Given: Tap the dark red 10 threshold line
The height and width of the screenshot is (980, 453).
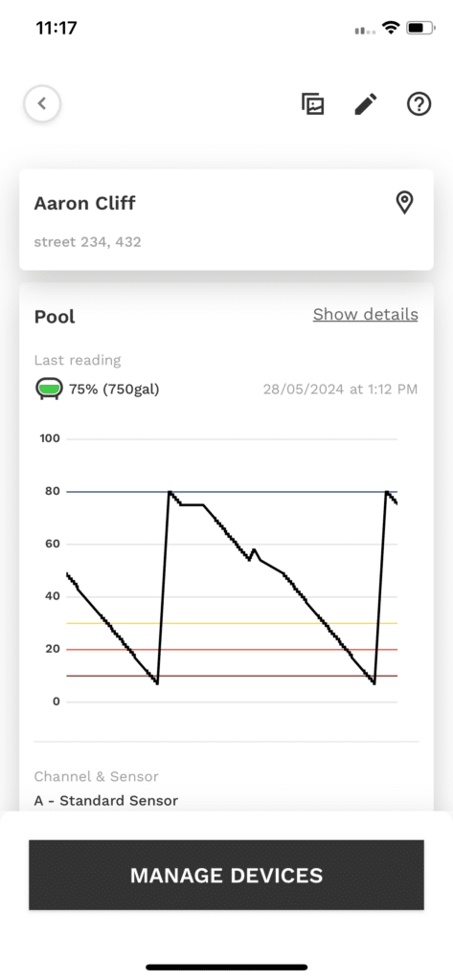Looking at the screenshot, I should click(x=232, y=676).
